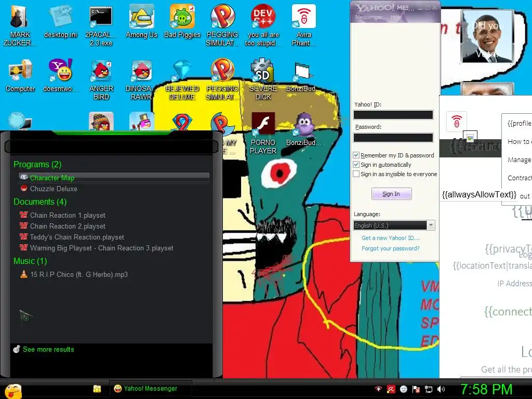Screen dimensions: 532x399
Task: Open the 2PACAL 2.3.exe icon
Action: tap(101, 25)
